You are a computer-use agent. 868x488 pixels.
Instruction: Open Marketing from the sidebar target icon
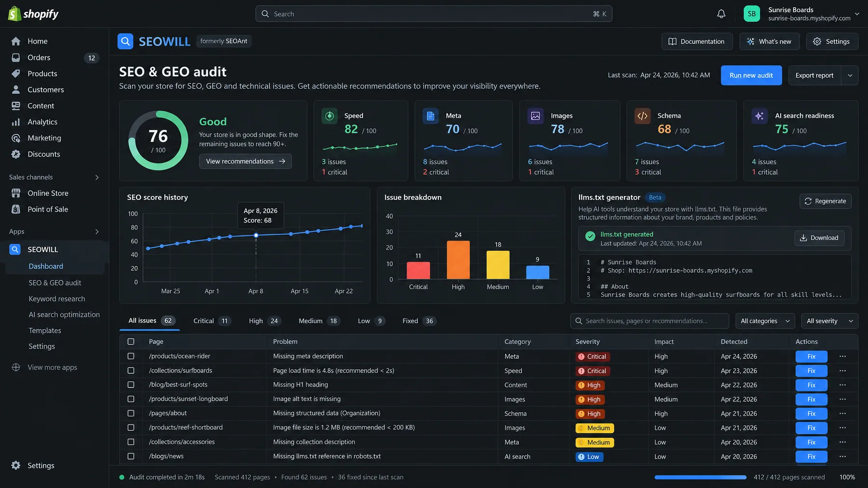click(16, 138)
